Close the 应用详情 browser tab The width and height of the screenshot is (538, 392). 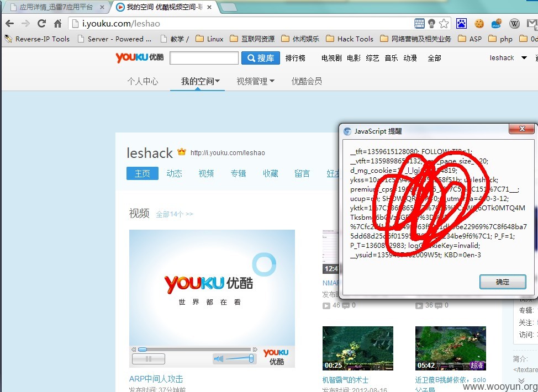click(102, 7)
